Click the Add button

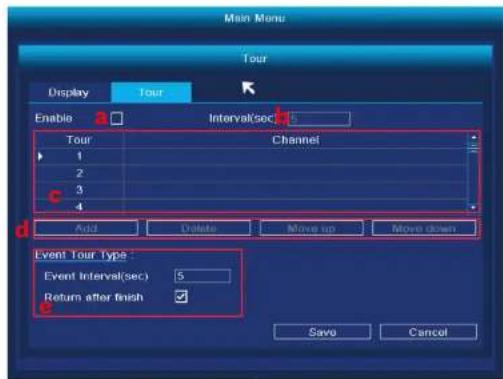(x=86, y=228)
